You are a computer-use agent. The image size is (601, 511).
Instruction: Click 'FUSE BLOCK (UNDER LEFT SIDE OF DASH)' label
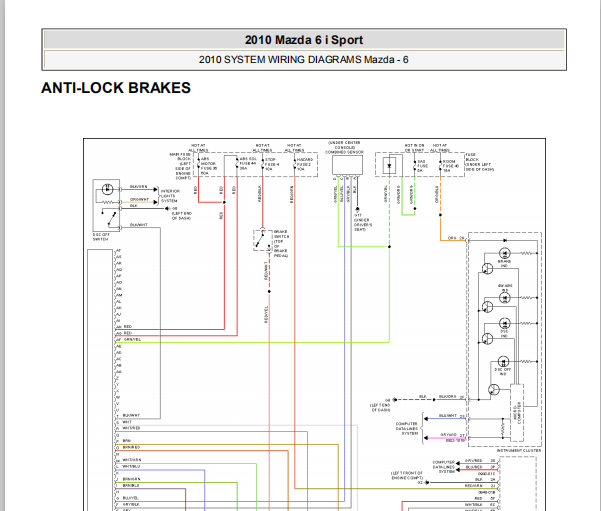479,162
